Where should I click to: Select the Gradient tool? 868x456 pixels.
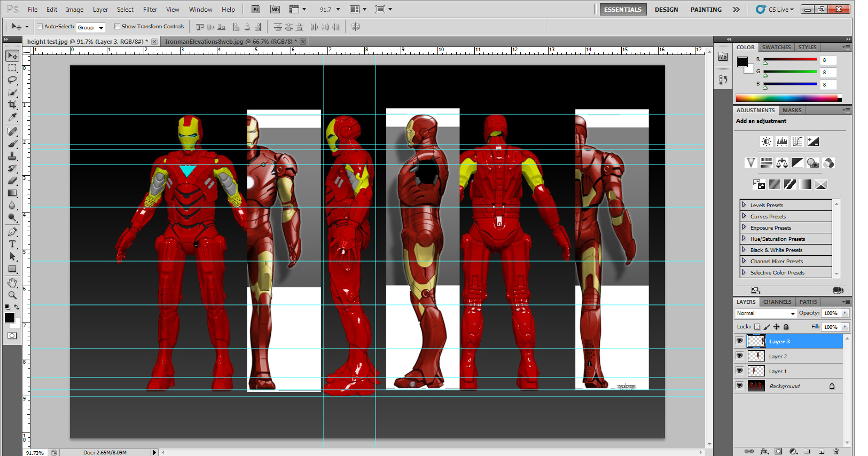[12, 193]
